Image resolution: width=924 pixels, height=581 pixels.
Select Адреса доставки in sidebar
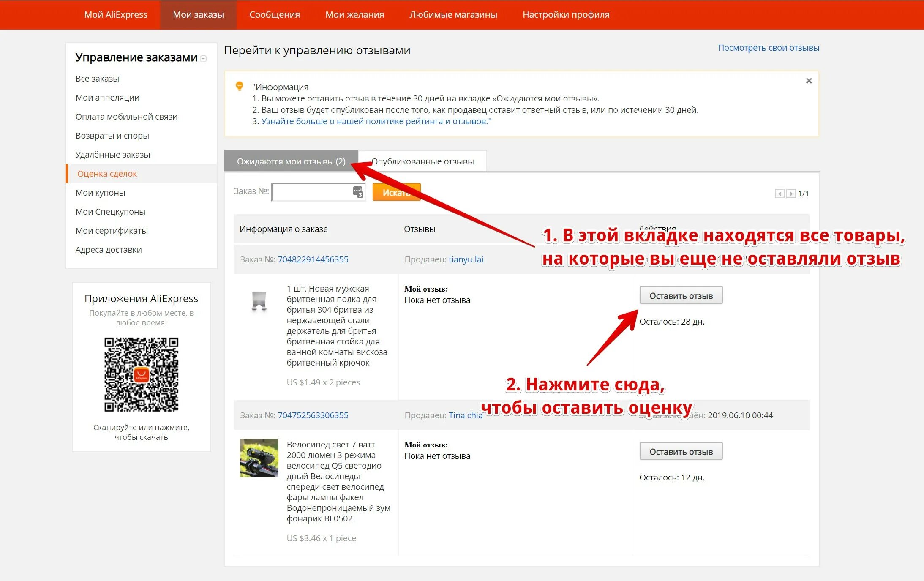(x=109, y=250)
